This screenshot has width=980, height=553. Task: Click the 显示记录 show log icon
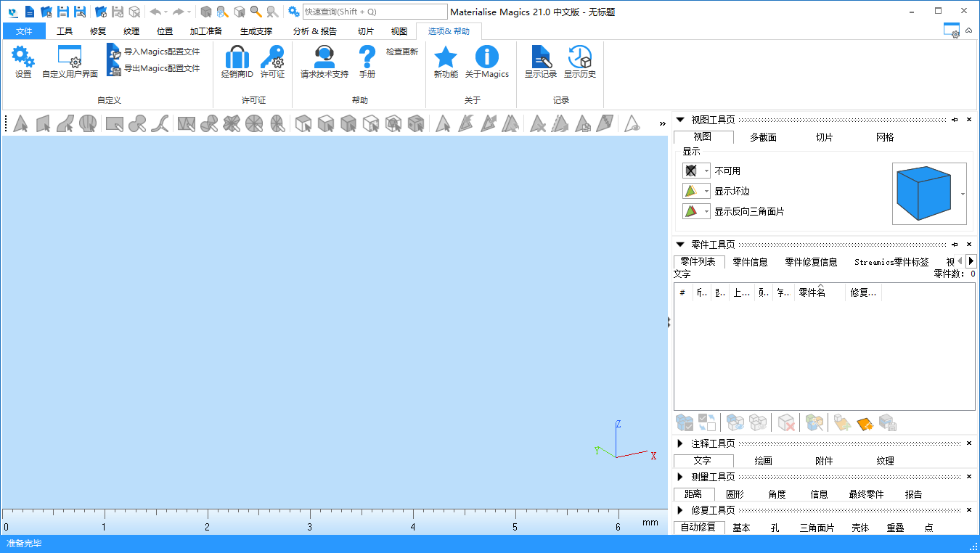pyautogui.click(x=541, y=57)
